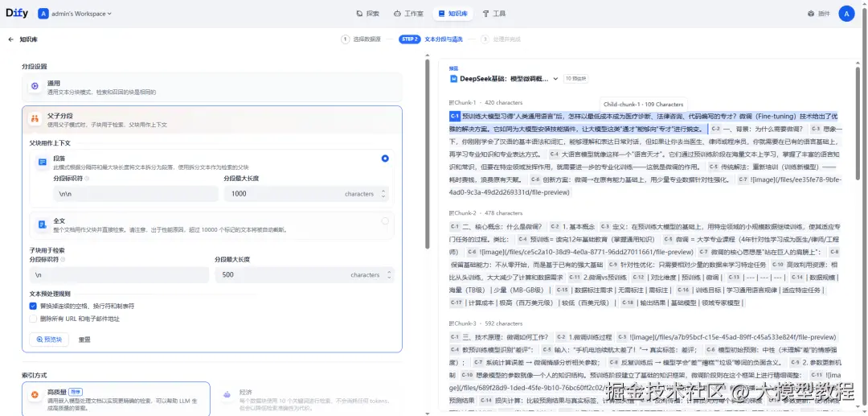Click the Dify logo
Viewport: 868px width, 416px height.
tap(17, 14)
